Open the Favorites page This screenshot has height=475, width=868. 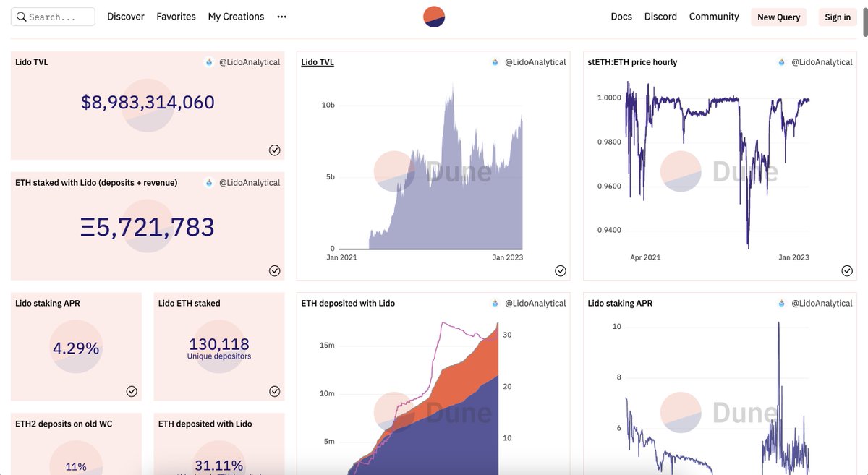(176, 17)
